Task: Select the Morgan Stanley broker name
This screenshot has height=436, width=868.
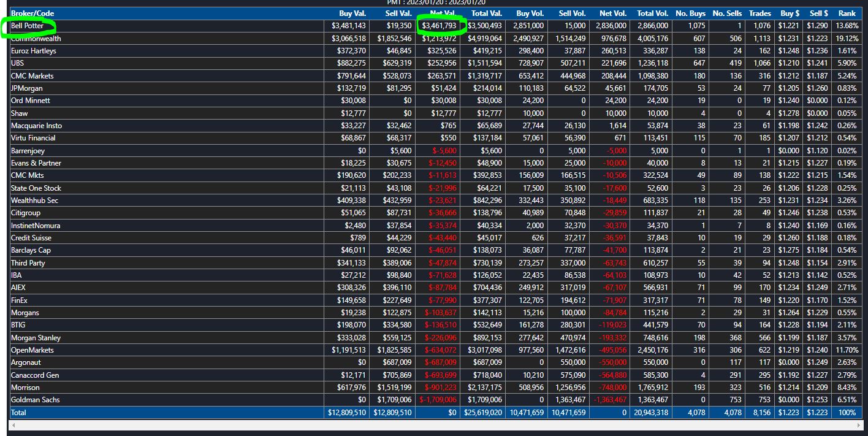Action: click(34, 338)
